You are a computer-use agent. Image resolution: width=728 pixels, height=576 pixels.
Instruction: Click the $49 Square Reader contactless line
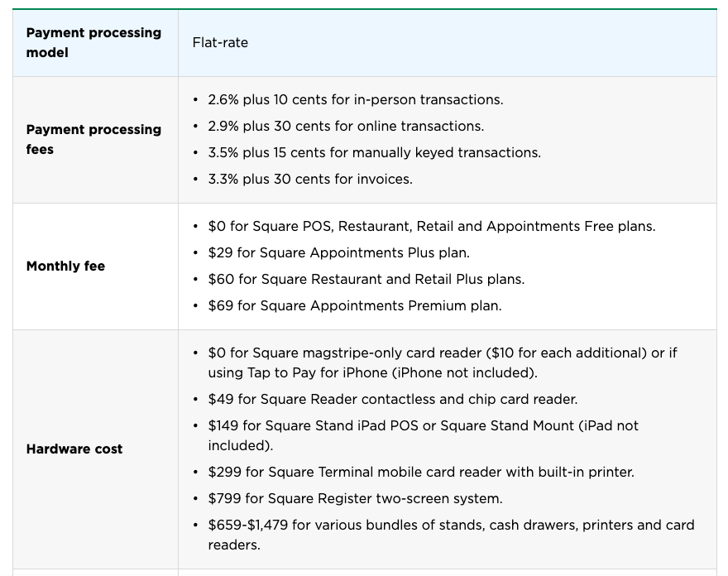tap(393, 400)
